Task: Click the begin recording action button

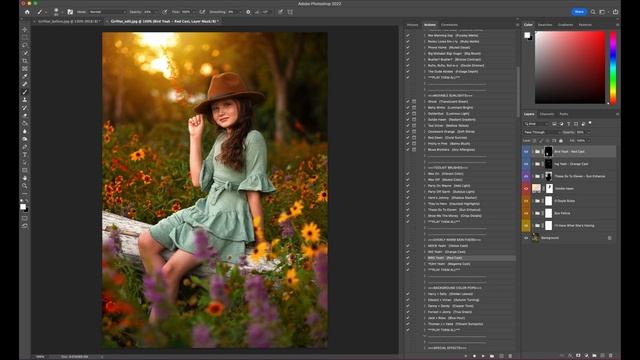Action: 474,356
